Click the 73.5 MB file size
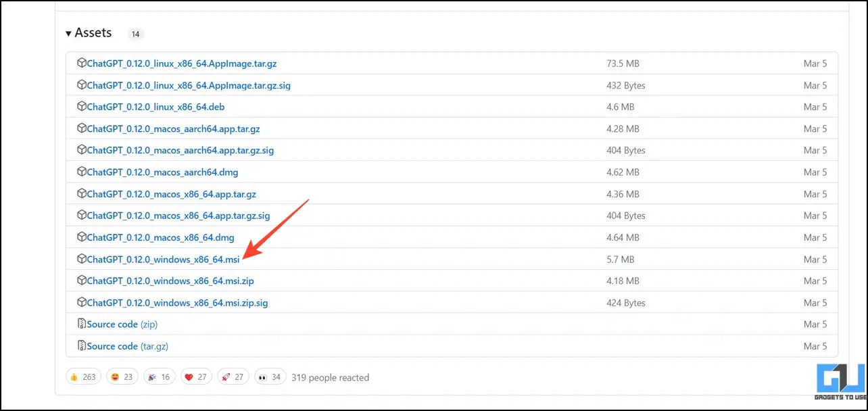Screen dimensions: 868x411 click(623, 64)
